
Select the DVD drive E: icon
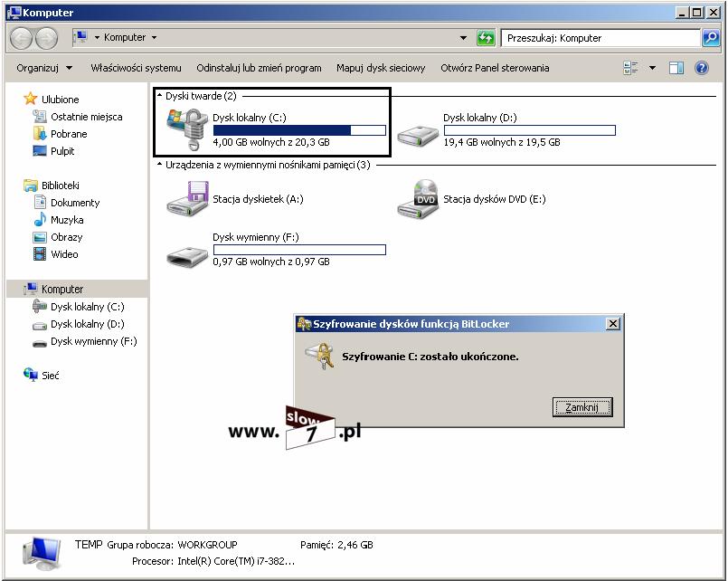pyautogui.click(x=418, y=199)
